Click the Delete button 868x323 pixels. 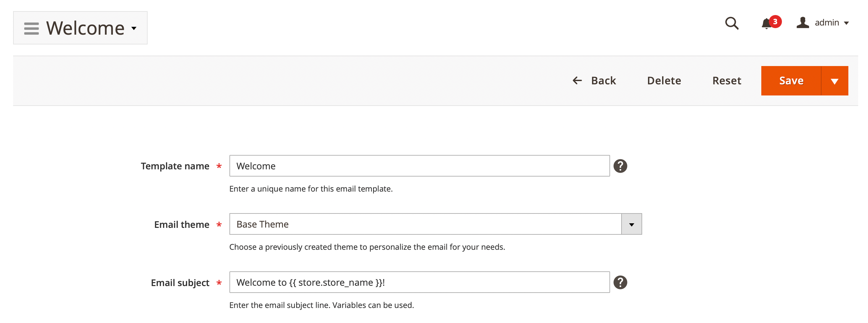click(x=663, y=80)
